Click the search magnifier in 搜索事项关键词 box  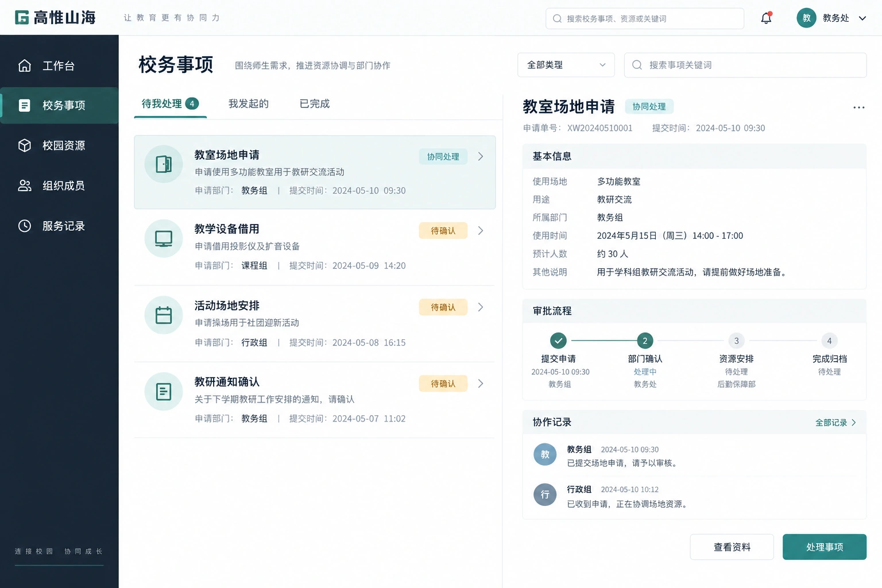coord(637,65)
